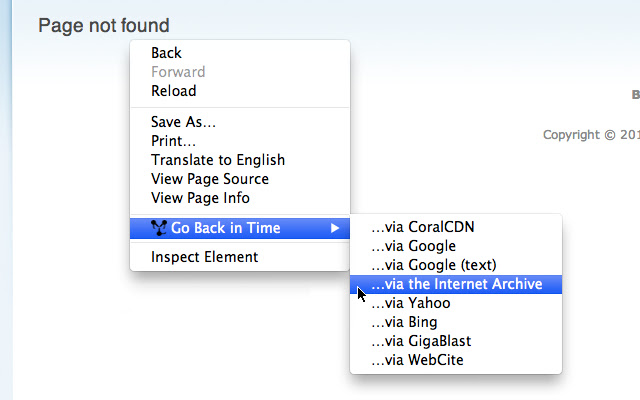Viewport: 640px width, 400px height.
Task: Choose Inspect Element
Action: coord(204,257)
